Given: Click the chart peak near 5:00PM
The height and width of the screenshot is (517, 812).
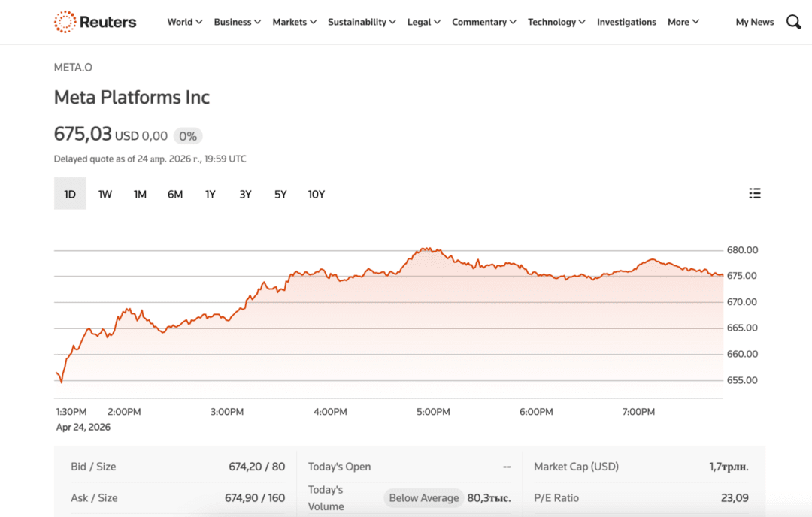Looking at the screenshot, I should 427,248.
